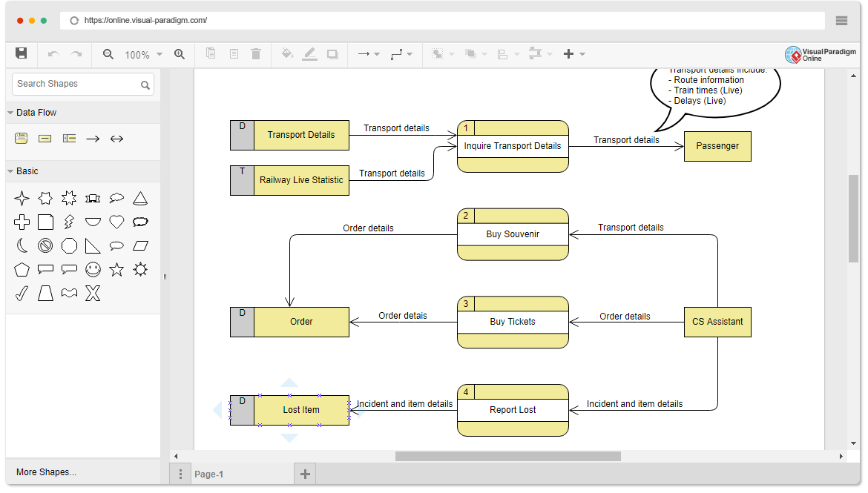Add a new page with plus button
This screenshot has height=493, width=868.
pos(304,474)
